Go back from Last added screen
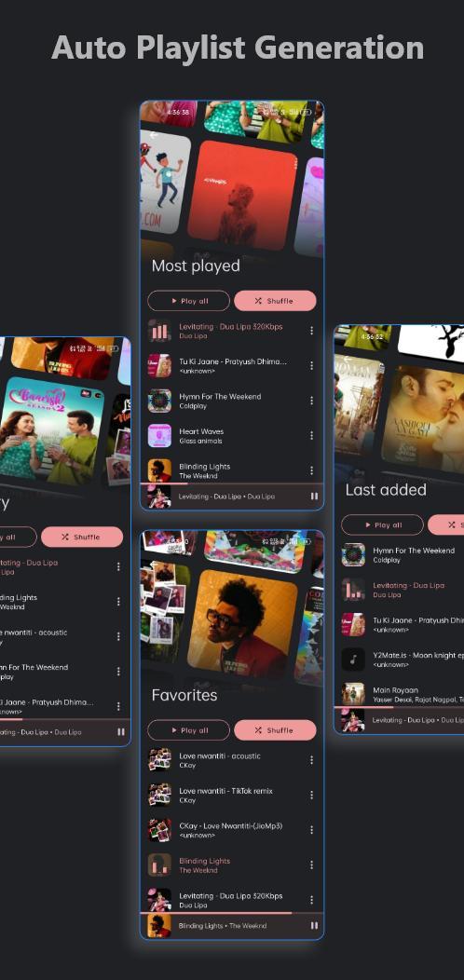The image size is (464, 980). tap(348, 359)
